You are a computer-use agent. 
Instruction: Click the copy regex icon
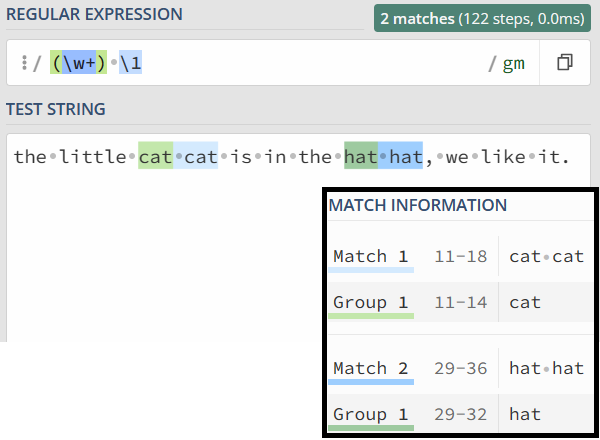pyautogui.click(x=565, y=63)
